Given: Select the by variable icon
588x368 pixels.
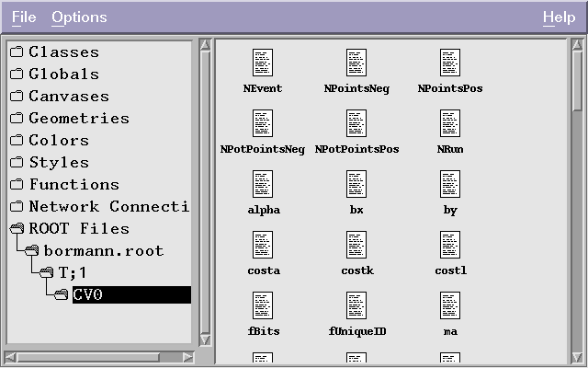Looking at the screenshot, I should pos(450,184).
